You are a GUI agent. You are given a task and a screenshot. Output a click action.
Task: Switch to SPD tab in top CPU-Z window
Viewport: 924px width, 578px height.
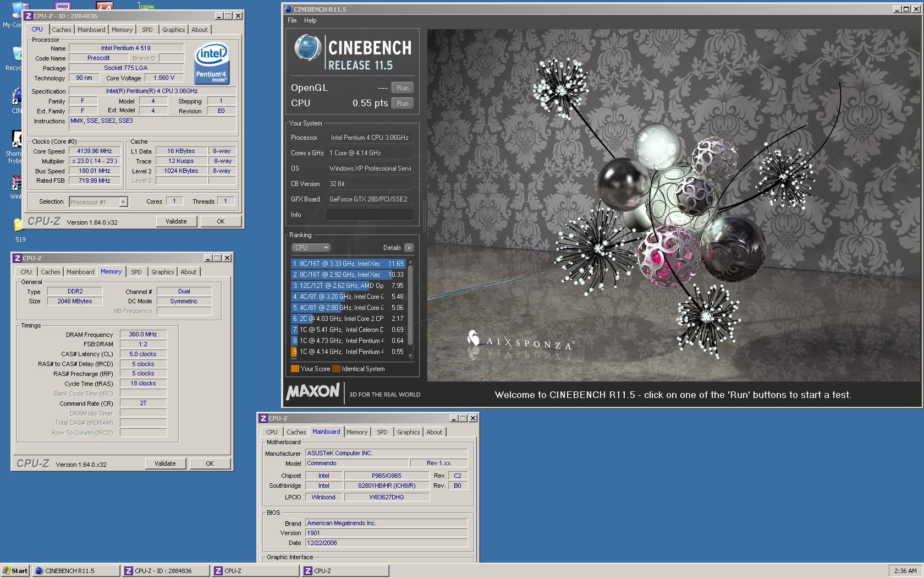[147, 30]
